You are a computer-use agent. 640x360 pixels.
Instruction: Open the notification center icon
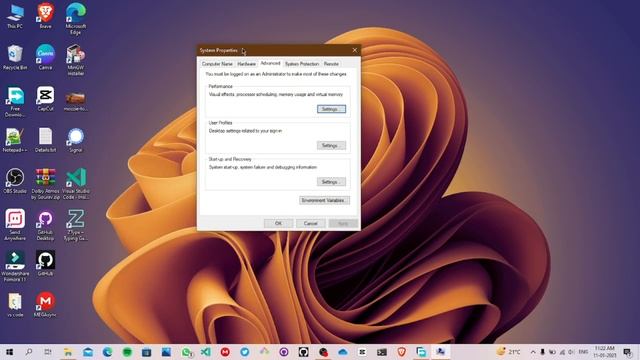click(x=628, y=352)
